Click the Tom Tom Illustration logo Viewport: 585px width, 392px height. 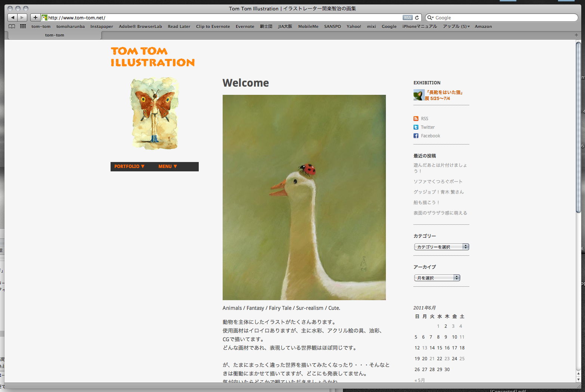pos(152,57)
